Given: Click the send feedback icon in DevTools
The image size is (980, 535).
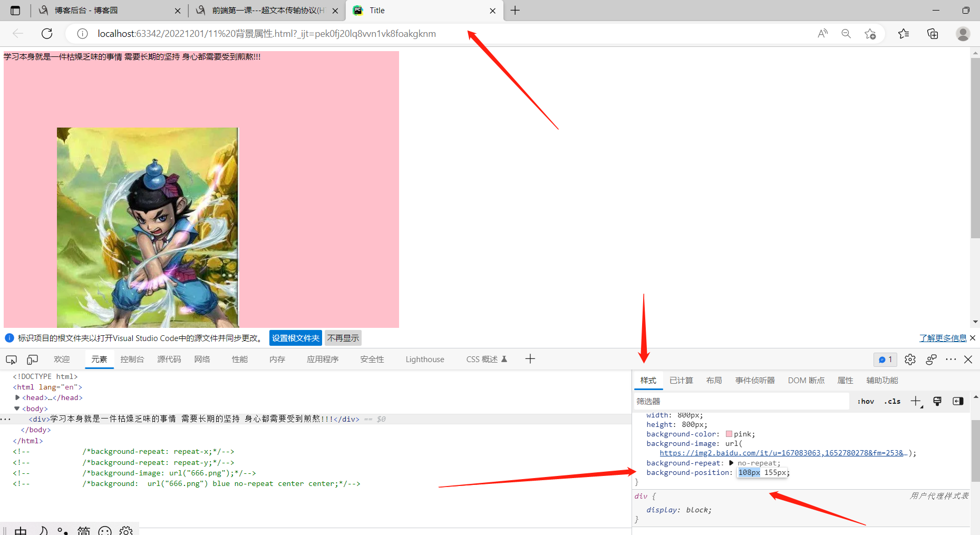Looking at the screenshot, I should (x=931, y=359).
